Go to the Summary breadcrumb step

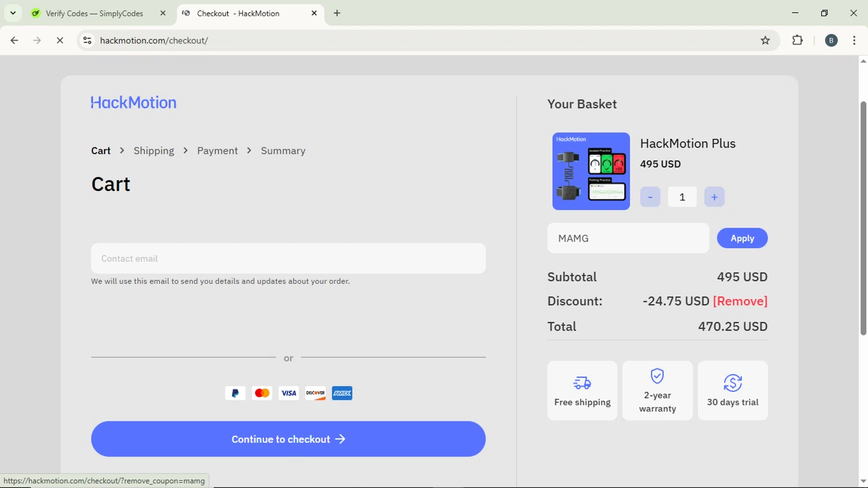[x=283, y=151]
